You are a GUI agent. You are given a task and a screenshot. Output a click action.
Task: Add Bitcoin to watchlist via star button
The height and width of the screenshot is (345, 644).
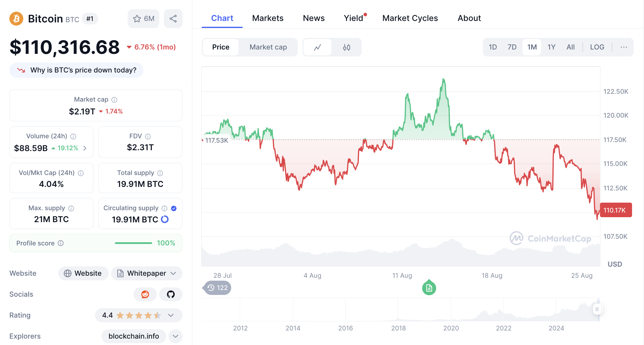point(143,19)
